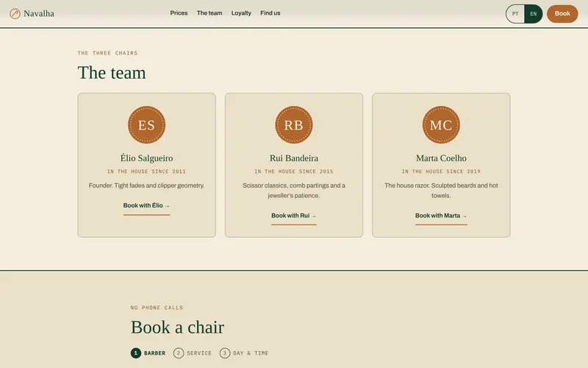588x368 pixels.
Task: Click the Navalha brand name
Action: click(x=39, y=13)
